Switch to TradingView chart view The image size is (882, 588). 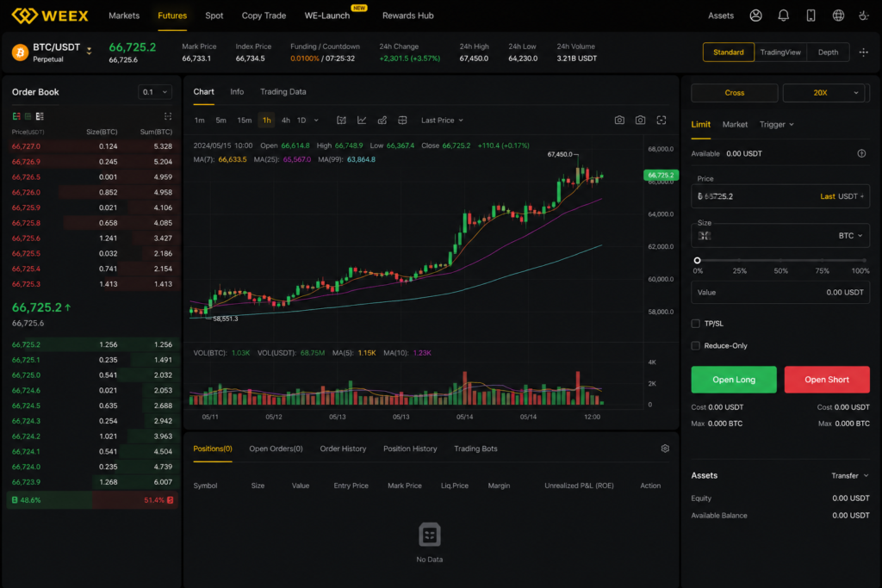coord(780,53)
